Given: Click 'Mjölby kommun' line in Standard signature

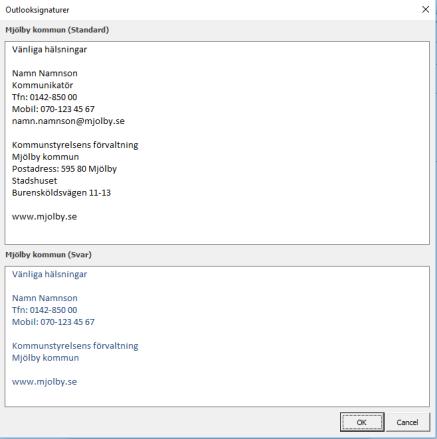Looking at the screenshot, I should pos(45,157).
